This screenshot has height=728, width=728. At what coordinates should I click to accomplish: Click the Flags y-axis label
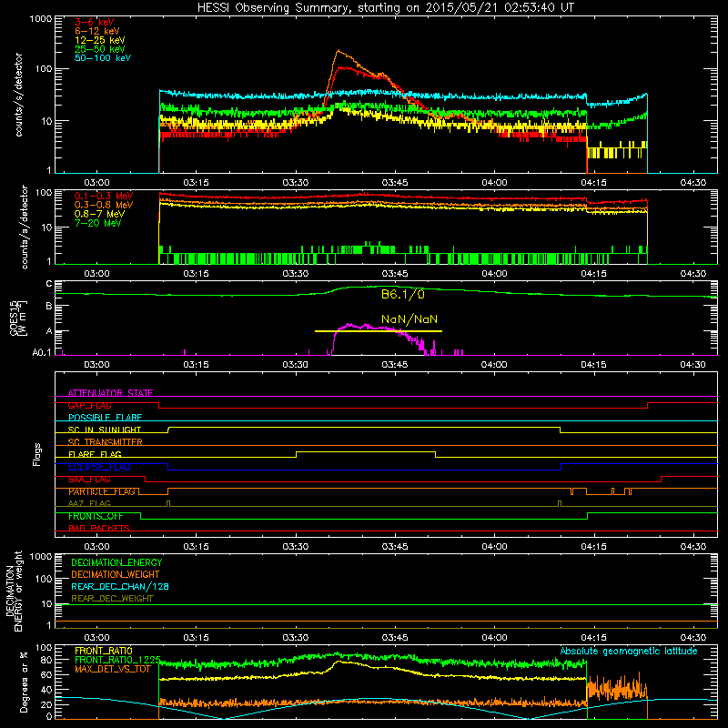(37, 454)
